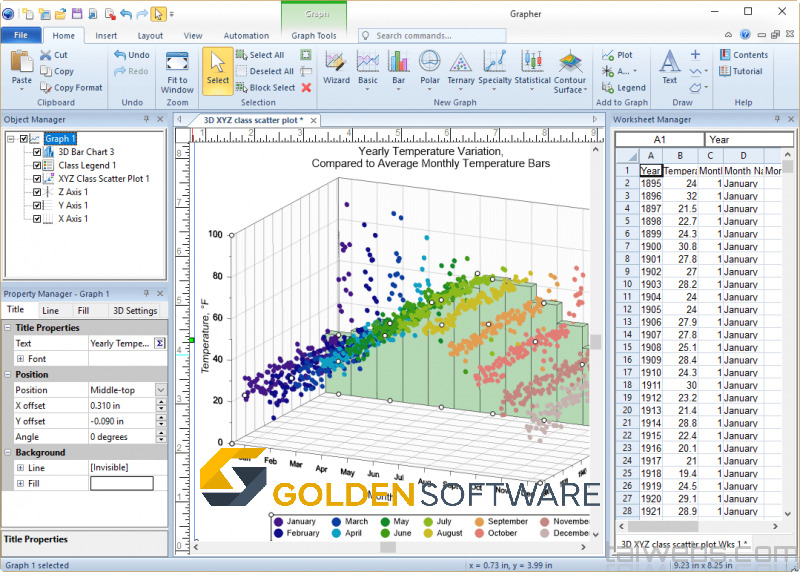Open the Graph Tools ribbon tab

(314, 36)
